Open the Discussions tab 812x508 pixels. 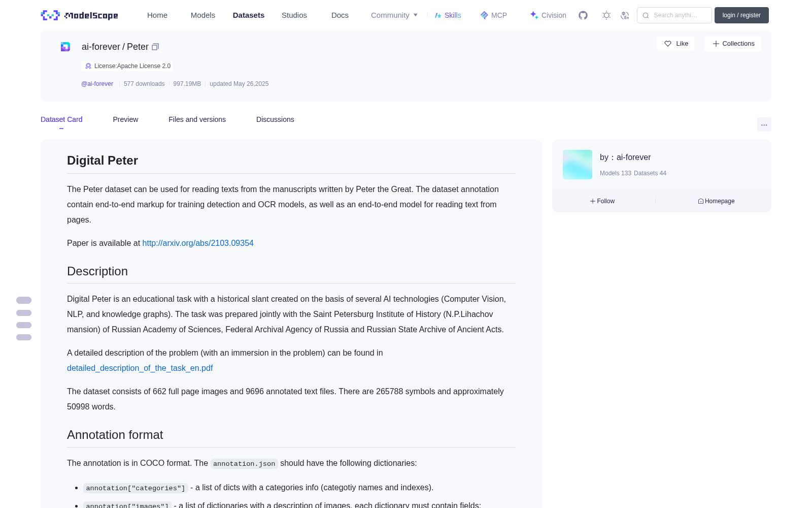275,119
